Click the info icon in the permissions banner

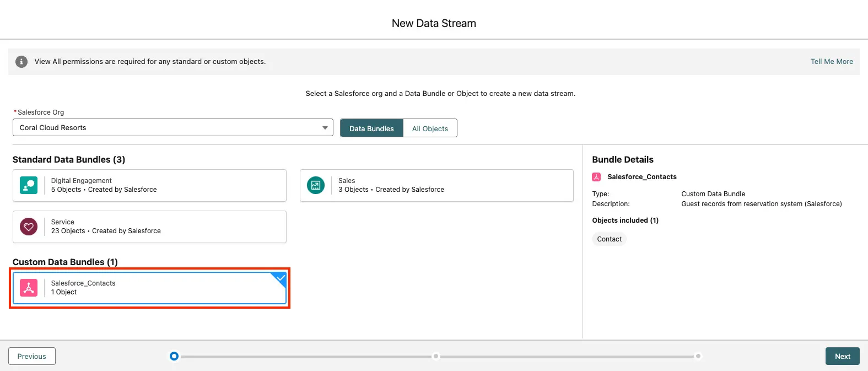pyautogui.click(x=21, y=62)
